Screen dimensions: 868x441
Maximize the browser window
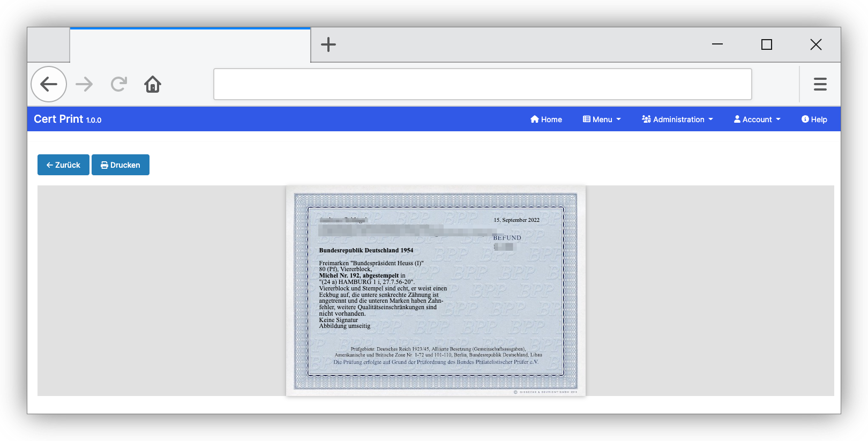767,44
